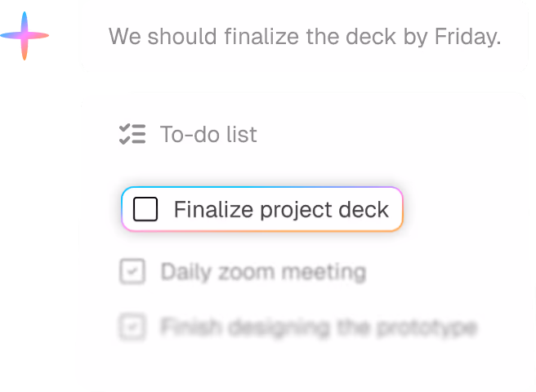Click the To-do list heading text
The width and height of the screenshot is (536, 392).
click(x=208, y=134)
